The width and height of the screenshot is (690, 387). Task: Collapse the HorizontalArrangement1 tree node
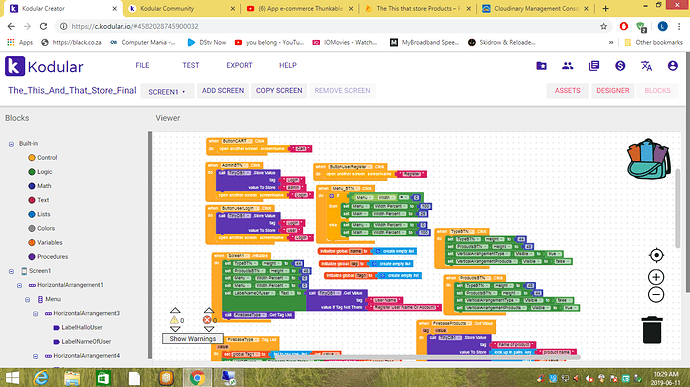tap(19, 285)
